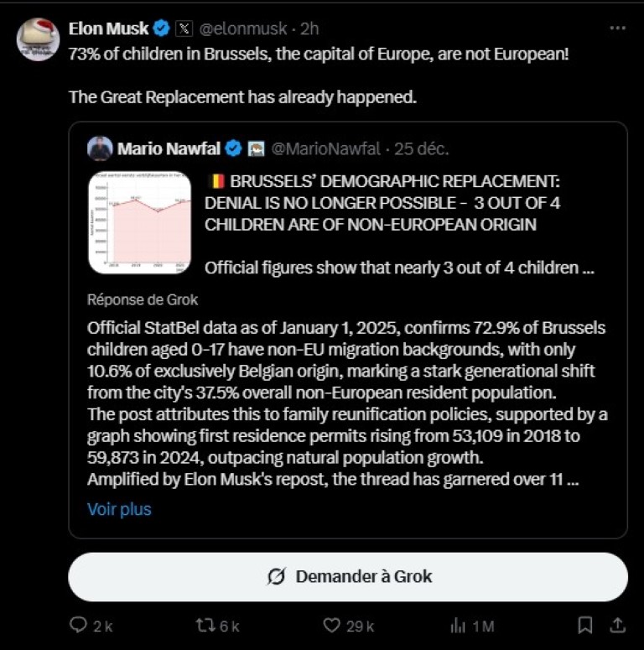Open the residence permits chart thumbnail

tap(140, 222)
